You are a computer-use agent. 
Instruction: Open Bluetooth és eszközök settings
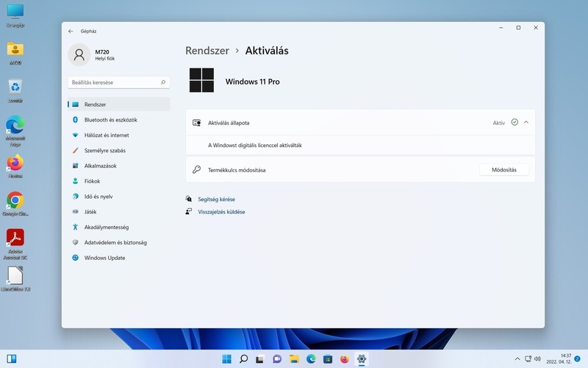click(119, 120)
